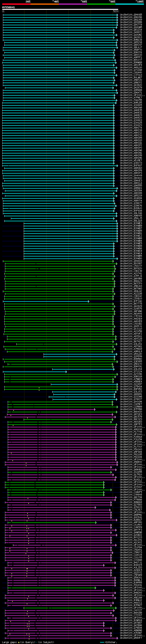This screenshot has height=644, width=146.
Task: Select hit label UniRef100_A5AFT0
Action: point(131,50)
